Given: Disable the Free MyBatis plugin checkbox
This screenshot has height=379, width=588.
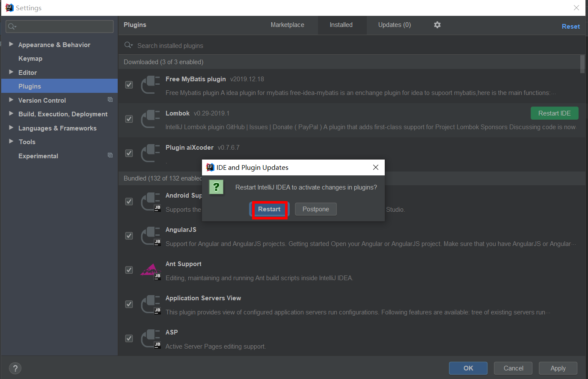Looking at the screenshot, I should (129, 85).
